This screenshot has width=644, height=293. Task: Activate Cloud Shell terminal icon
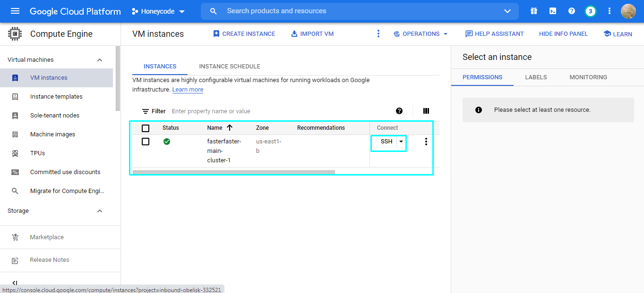point(553,11)
